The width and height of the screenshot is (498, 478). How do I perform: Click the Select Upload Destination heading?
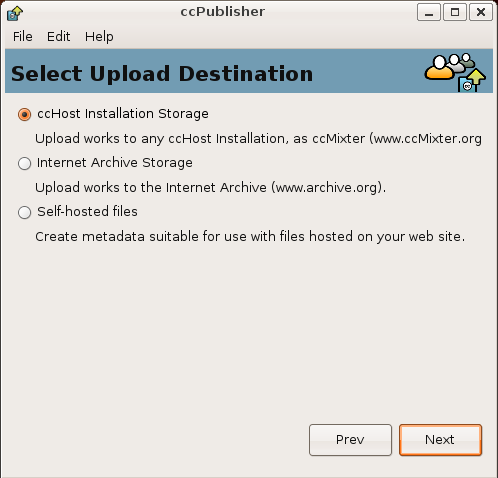point(162,74)
